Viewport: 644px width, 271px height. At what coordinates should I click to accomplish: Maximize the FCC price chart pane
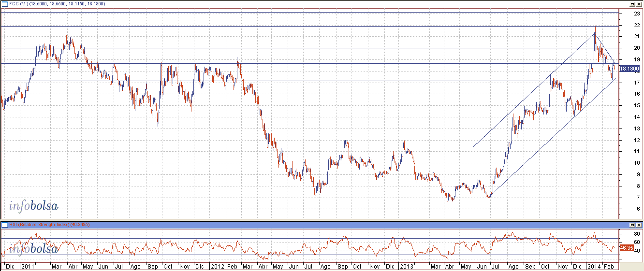[632, 4]
